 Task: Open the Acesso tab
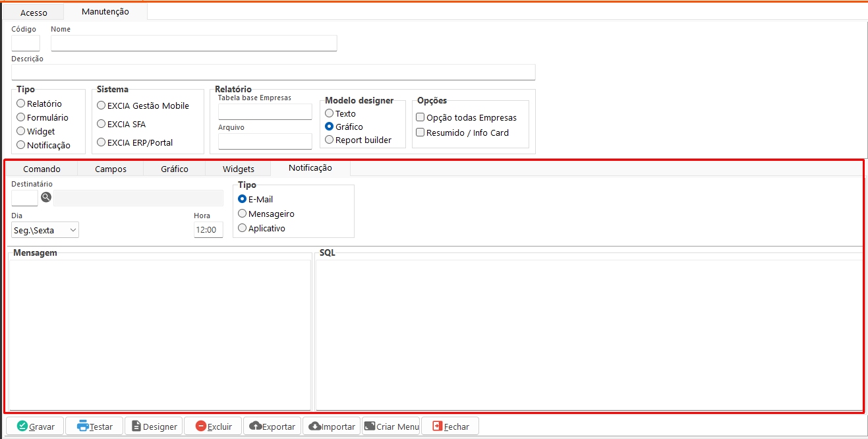[x=34, y=13]
